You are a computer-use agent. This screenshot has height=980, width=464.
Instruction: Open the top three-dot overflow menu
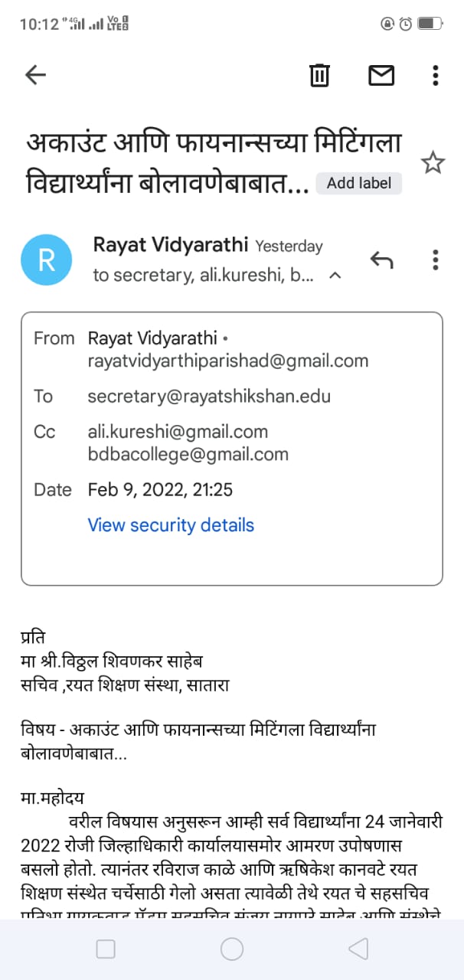[x=435, y=75]
